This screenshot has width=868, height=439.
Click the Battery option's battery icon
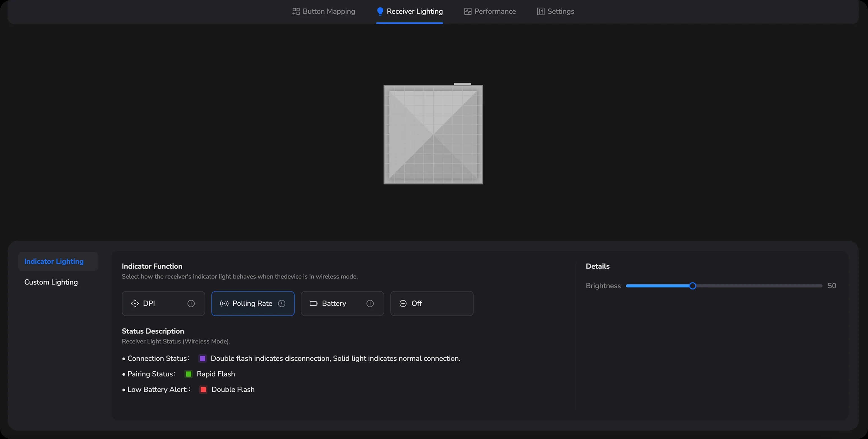click(313, 303)
